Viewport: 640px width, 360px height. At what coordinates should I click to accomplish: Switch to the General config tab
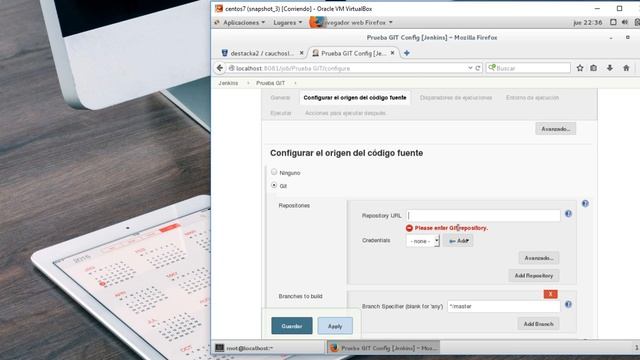tap(280, 98)
